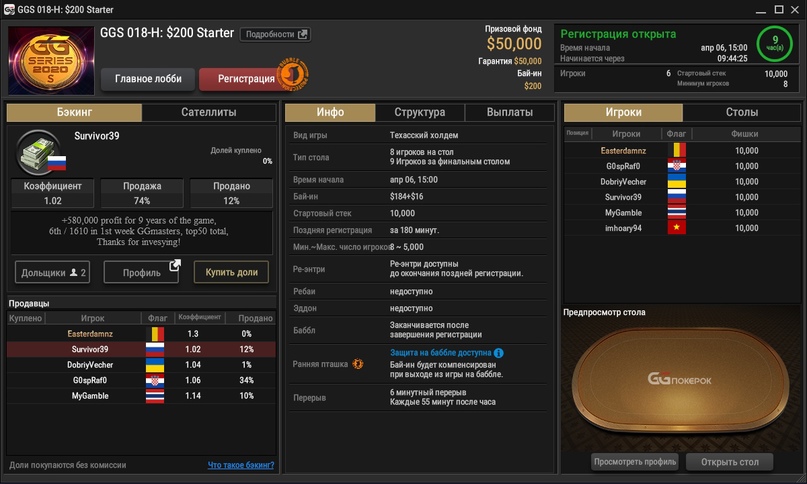Switch to the Выплаты tab
807x484 pixels.
click(509, 113)
